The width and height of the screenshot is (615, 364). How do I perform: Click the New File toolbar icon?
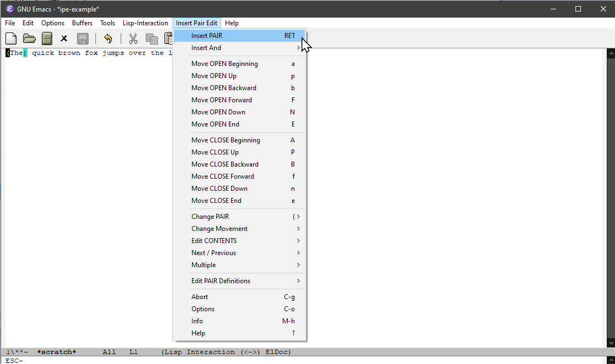click(x=11, y=38)
